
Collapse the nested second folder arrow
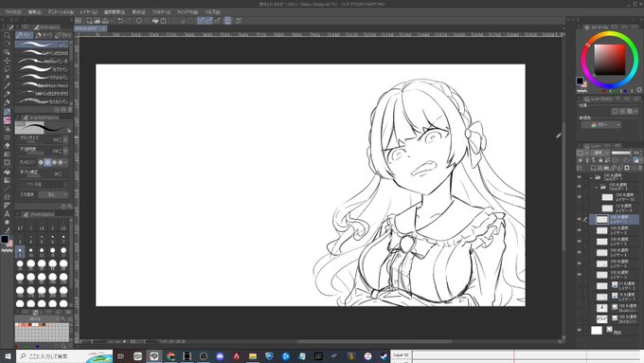pos(597,187)
